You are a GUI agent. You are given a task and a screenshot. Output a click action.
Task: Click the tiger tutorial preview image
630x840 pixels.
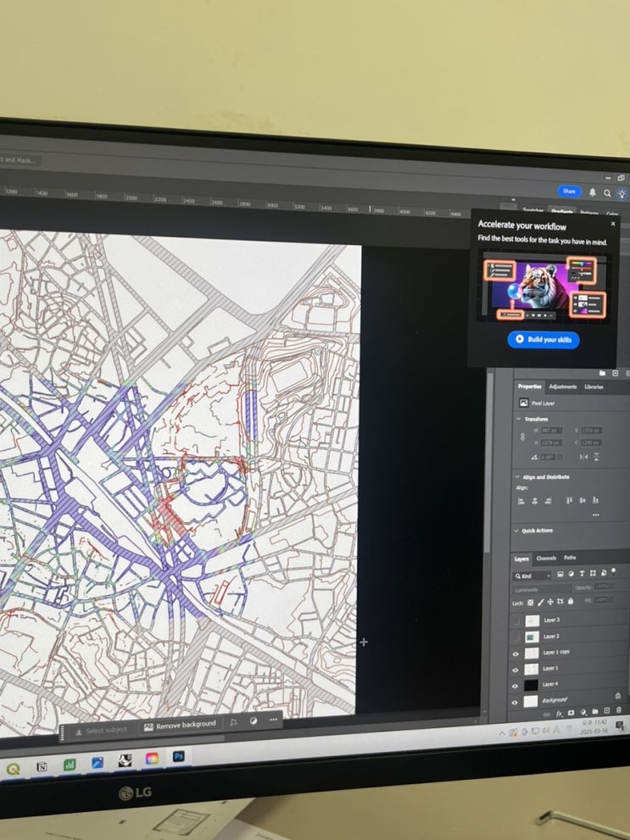pos(544,289)
